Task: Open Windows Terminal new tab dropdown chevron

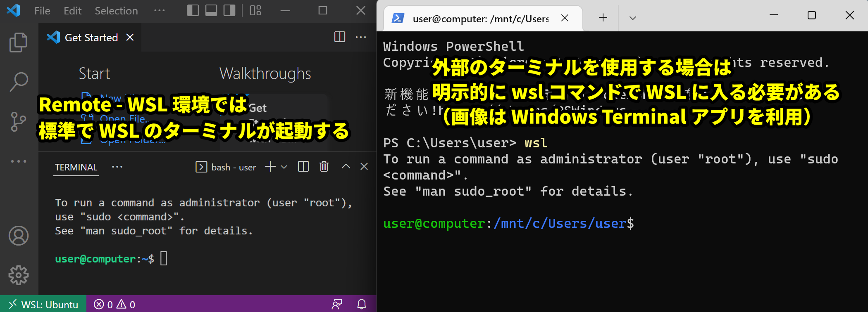Action: coord(632,18)
